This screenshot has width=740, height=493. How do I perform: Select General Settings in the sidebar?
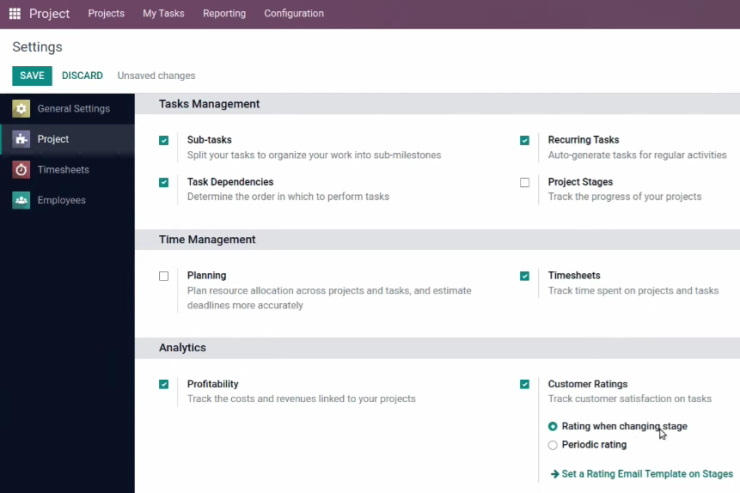pos(74,109)
